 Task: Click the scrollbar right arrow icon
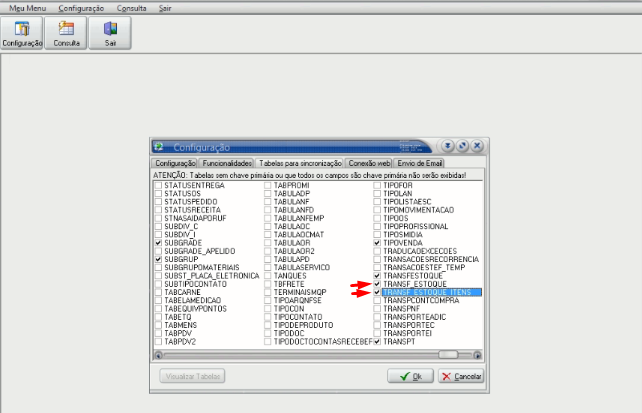(477, 355)
